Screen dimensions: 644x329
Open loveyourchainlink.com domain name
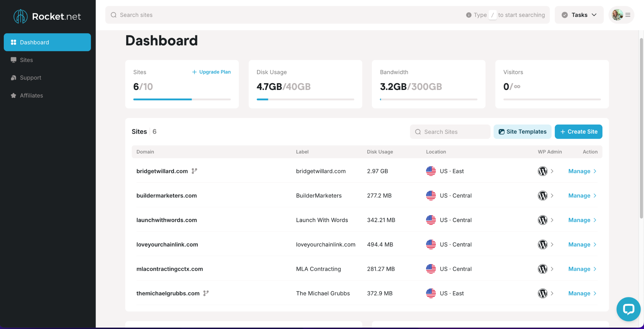[167, 244]
